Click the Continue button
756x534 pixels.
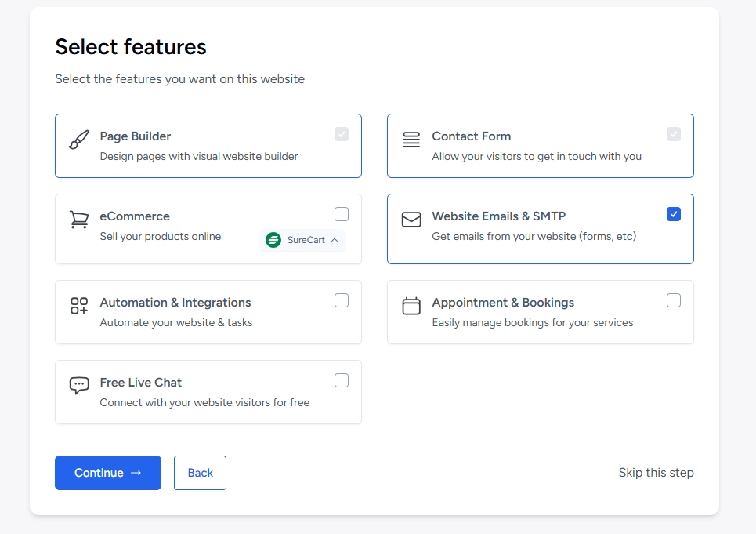tap(108, 473)
